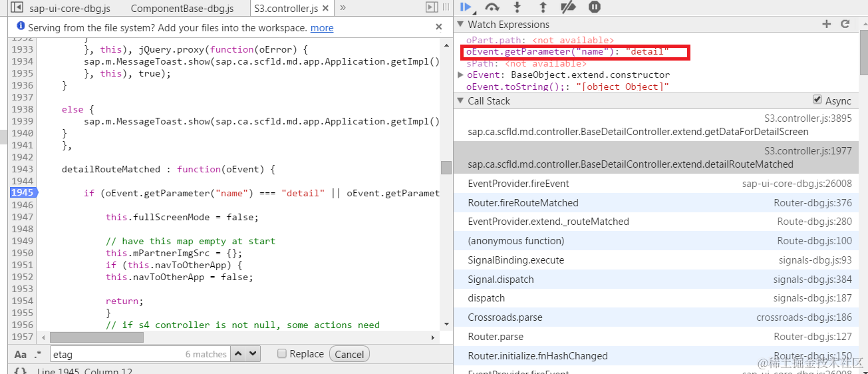The height and width of the screenshot is (374, 868).
Task: Enable the Replace checkbox
Action: pyautogui.click(x=282, y=354)
